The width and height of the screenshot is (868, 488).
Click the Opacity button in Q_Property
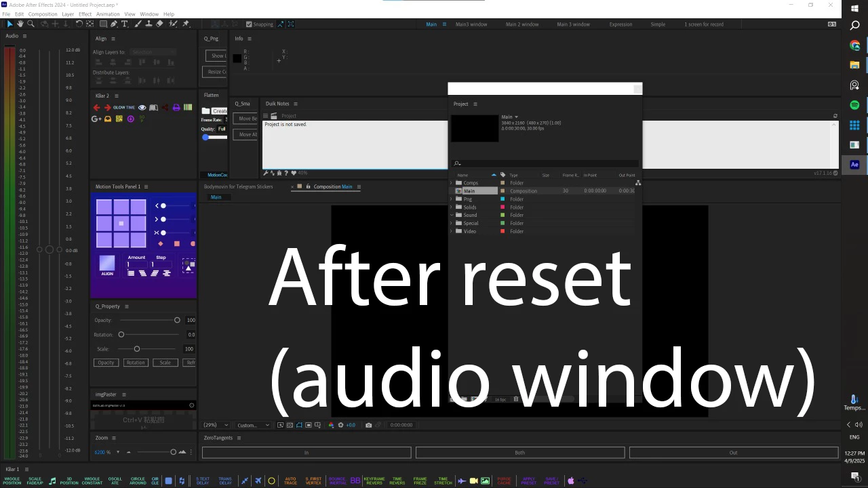pyautogui.click(x=106, y=363)
